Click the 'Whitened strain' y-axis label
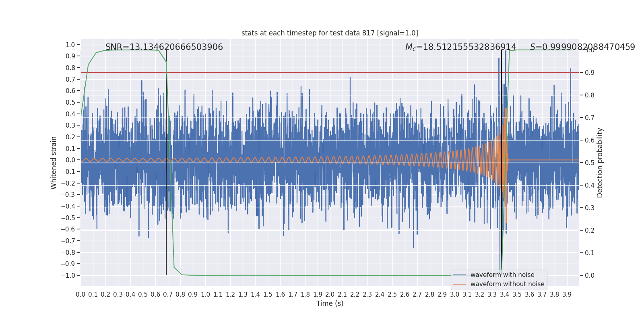Viewport: 644px width, 322px height. (x=54, y=163)
